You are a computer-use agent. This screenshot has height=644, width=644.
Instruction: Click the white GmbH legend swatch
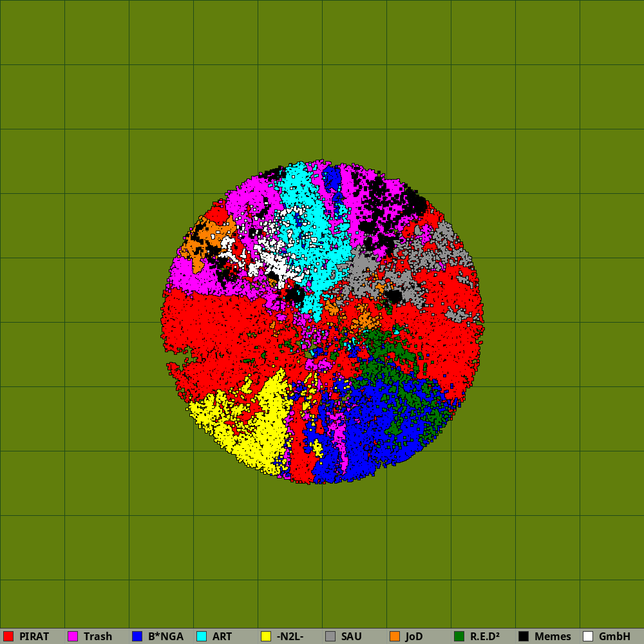(x=588, y=636)
